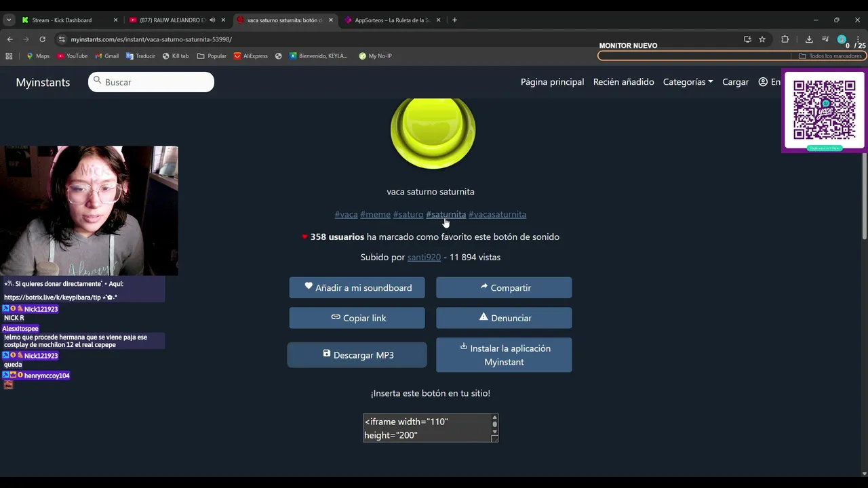
Task: Open the YouTube bookmark
Action: pyautogui.click(x=72, y=56)
